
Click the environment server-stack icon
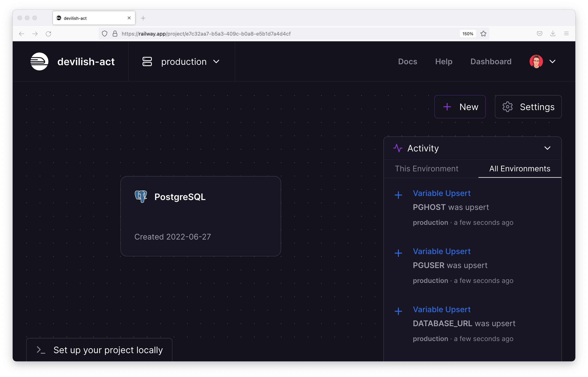[147, 61]
